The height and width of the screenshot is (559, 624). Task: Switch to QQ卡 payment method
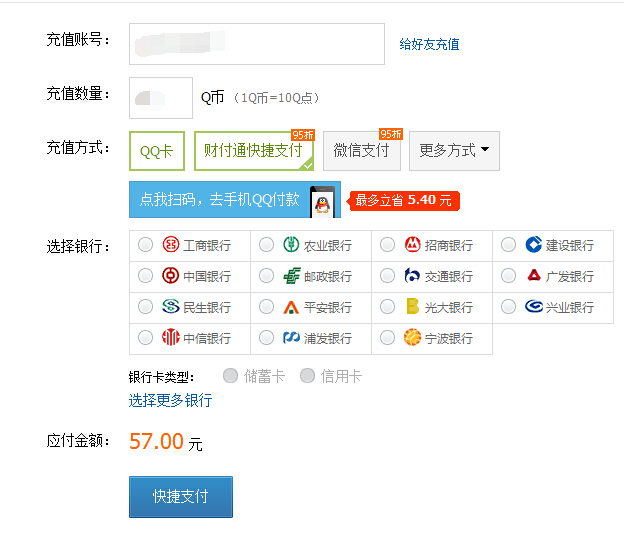(157, 151)
